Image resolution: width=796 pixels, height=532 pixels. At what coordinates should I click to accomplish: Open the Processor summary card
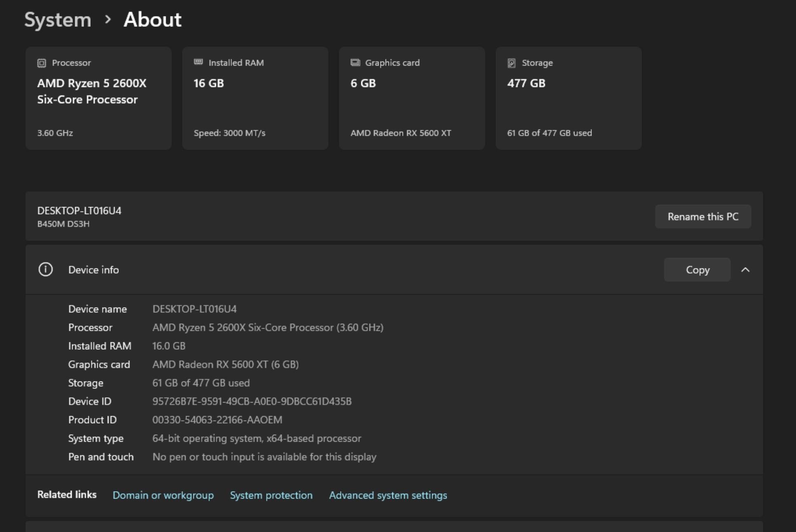(x=99, y=98)
